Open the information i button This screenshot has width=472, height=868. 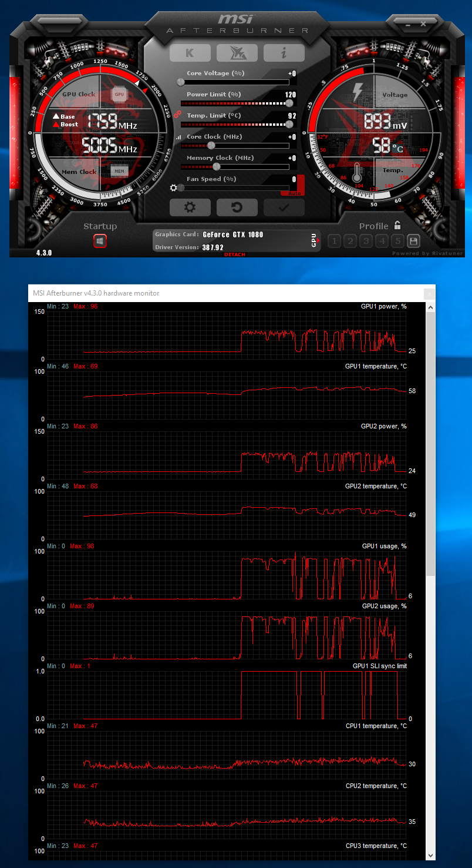coord(284,53)
